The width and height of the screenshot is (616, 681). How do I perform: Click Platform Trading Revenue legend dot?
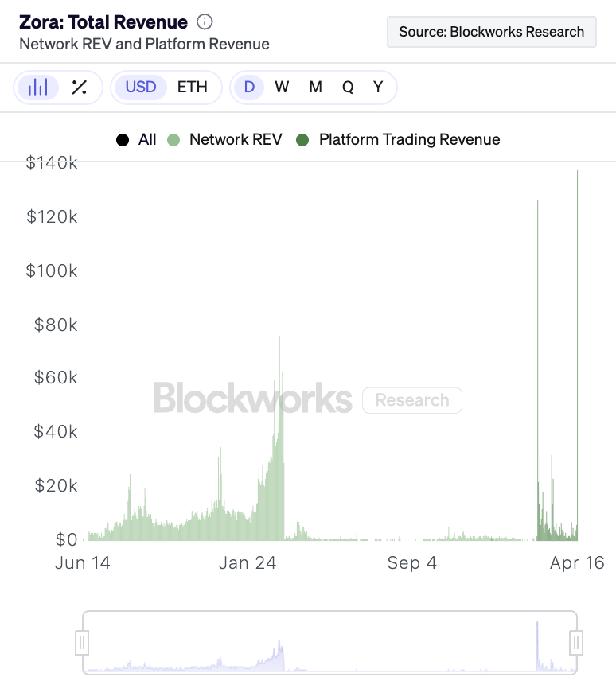pos(302,140)
